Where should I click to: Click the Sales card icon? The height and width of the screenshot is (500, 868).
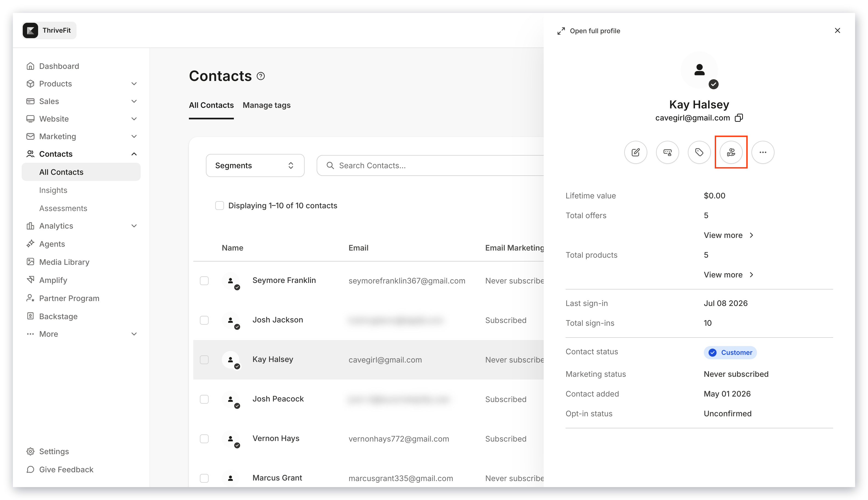click(x=30, y=101)
